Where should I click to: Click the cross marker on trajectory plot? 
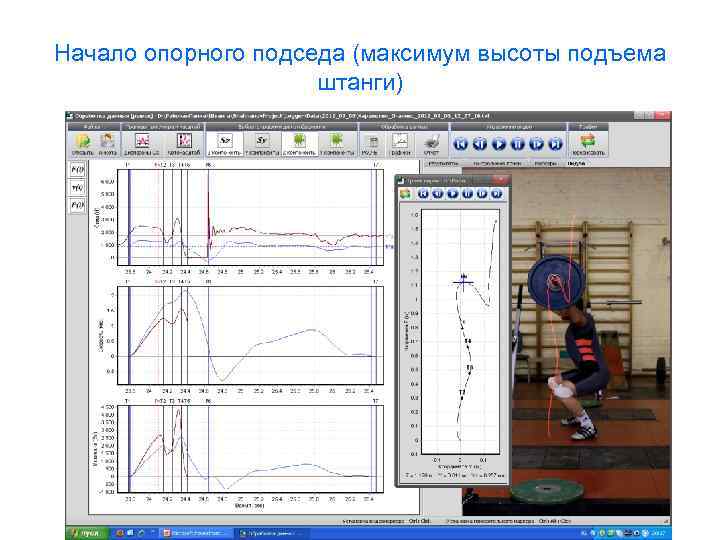click(x=464, y=282)
